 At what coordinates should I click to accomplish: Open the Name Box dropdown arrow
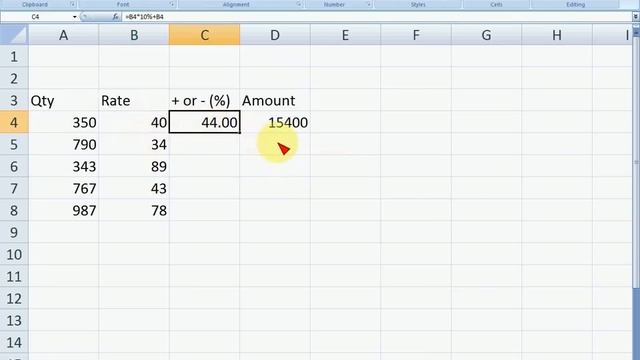pyautogui.click(x=75, y=17)
